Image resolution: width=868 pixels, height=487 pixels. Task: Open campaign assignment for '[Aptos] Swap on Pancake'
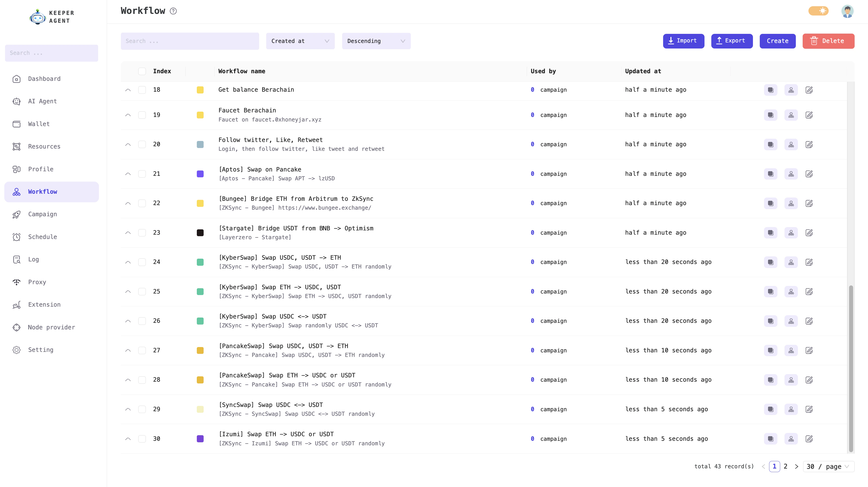[x=791, y=174]
